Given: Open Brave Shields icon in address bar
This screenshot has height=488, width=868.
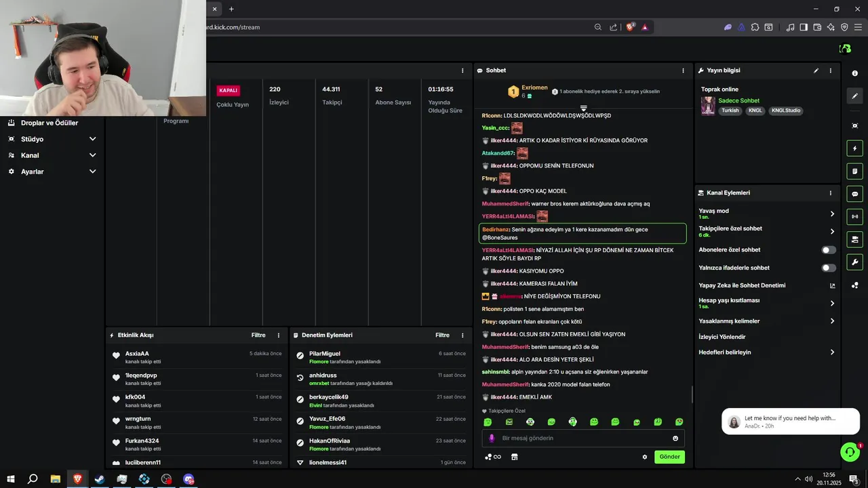Looking at the screenshot, I should pos(630,27).
